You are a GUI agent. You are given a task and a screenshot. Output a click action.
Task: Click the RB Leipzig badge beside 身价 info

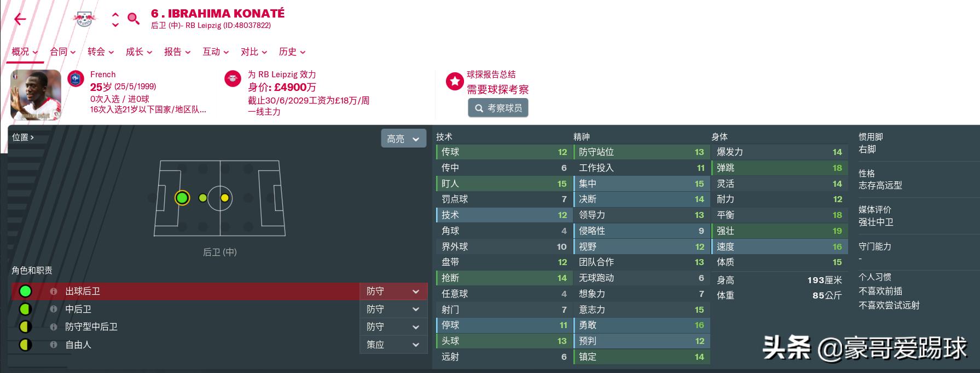click(x=232, y=79)
